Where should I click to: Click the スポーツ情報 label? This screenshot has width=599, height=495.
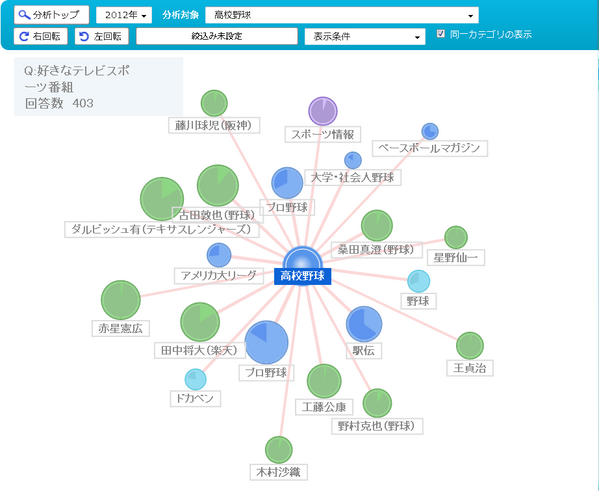(x=323, y=134)
